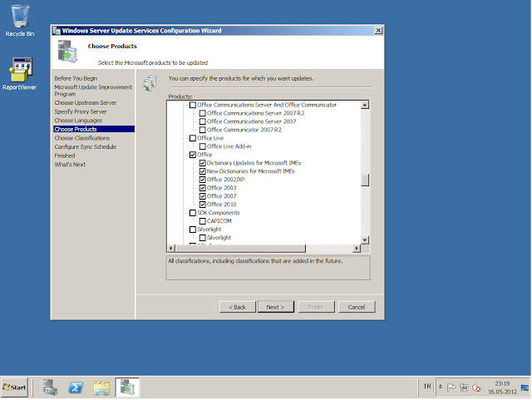Open Server Manager from the taskbar

[x=50, y=388]
